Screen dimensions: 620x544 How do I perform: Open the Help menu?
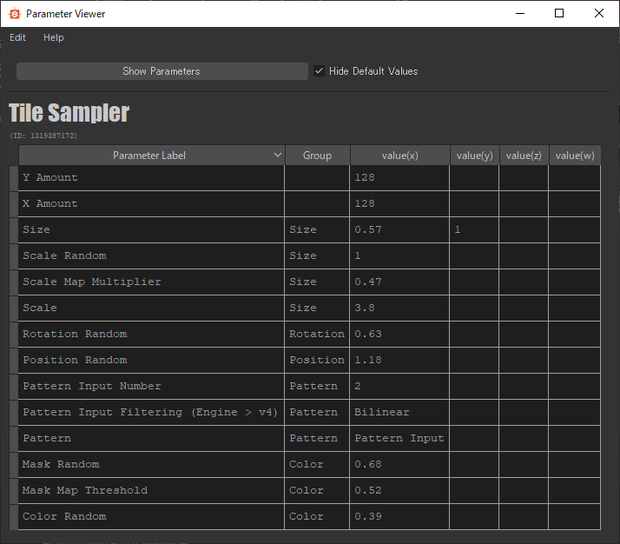[53, 38]
